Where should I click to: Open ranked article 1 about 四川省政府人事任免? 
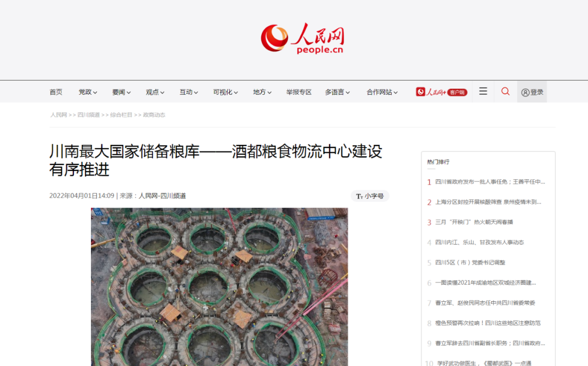pyautogui.click(x=490, y=182)
